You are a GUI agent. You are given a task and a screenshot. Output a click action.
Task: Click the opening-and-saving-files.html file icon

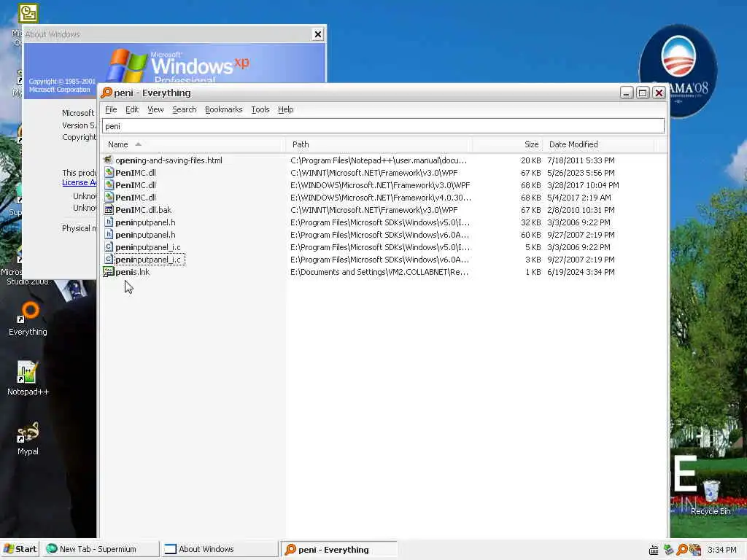109,160
